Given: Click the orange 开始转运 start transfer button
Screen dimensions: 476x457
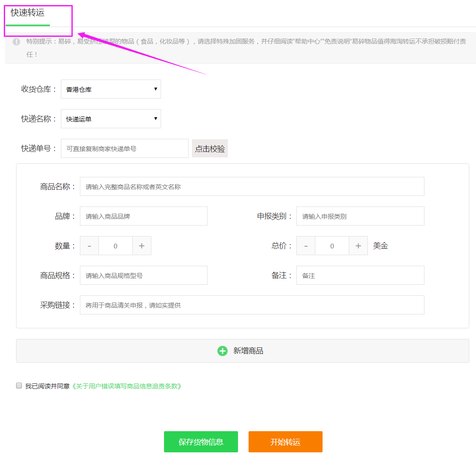Looking at the screenshot, I should coord(285,441).
